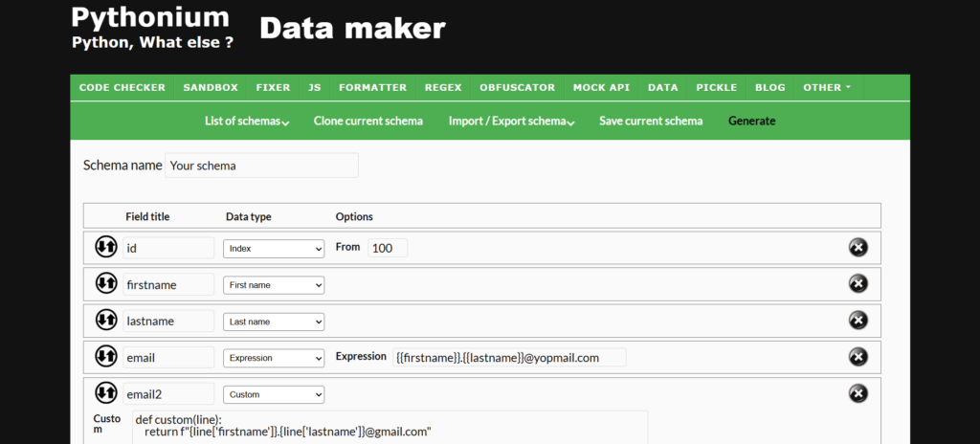Open the MOCK API page

click(x=601, y=87)
